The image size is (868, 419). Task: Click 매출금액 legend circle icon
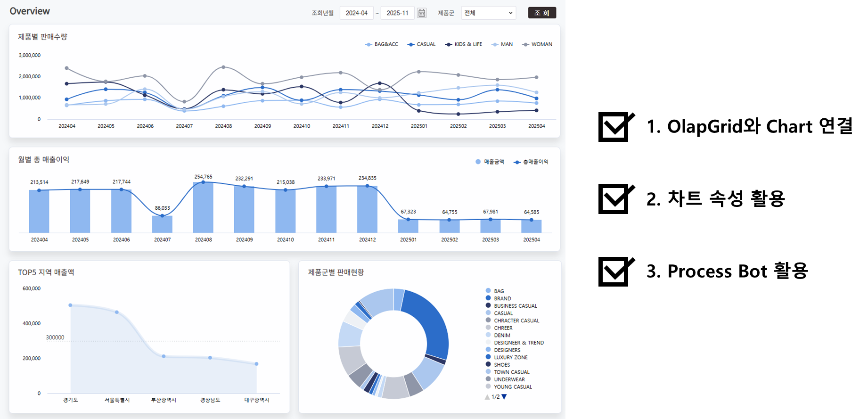click(478, 162)
